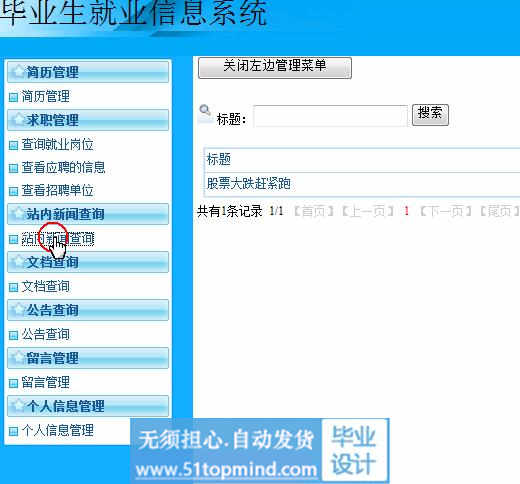520x484 pixels.
Task: Click the square icon before 文档查询 item
Action: 13,287
